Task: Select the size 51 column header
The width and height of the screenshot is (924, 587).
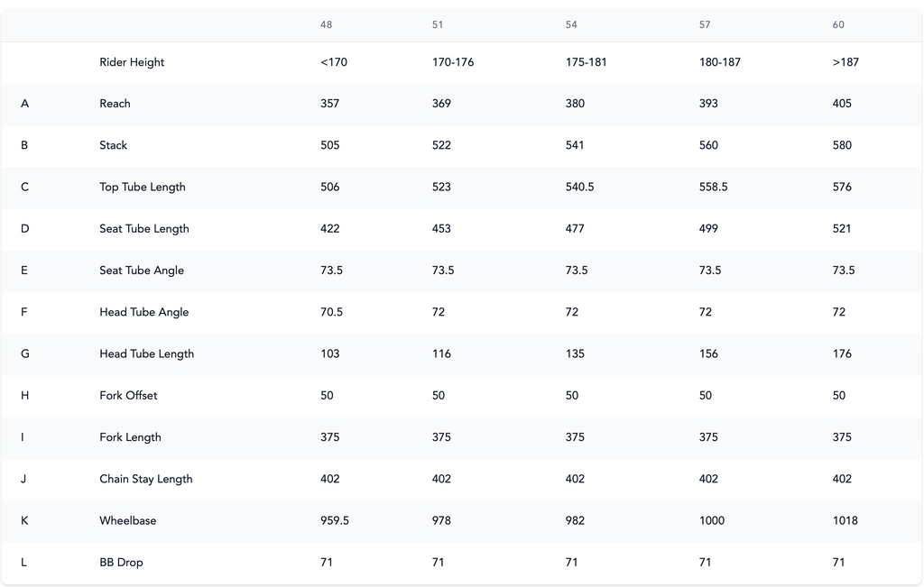Action: point(438,24)
